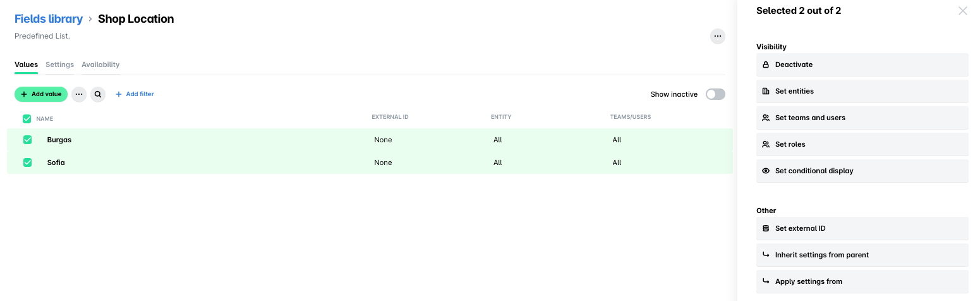Uncheck the select-all checkbox in header

[x=27, y=119]
